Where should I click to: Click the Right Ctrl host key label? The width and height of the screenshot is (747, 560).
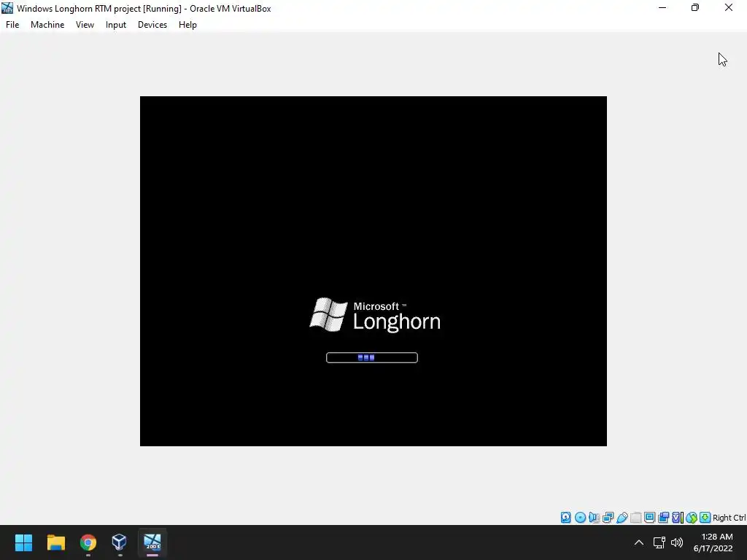point(729,518)
